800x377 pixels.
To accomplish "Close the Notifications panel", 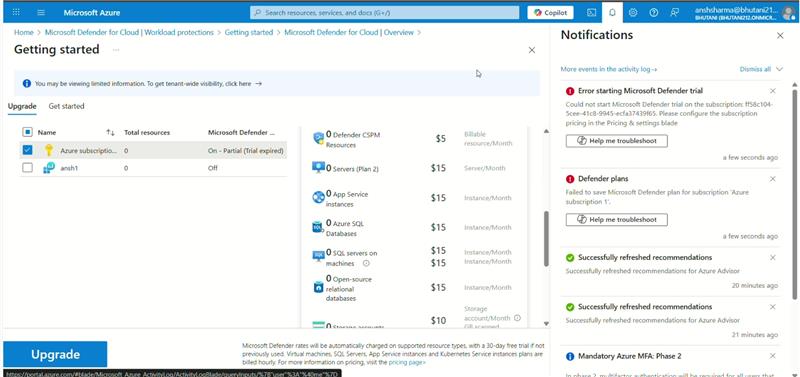I will [x=780, y=35].
